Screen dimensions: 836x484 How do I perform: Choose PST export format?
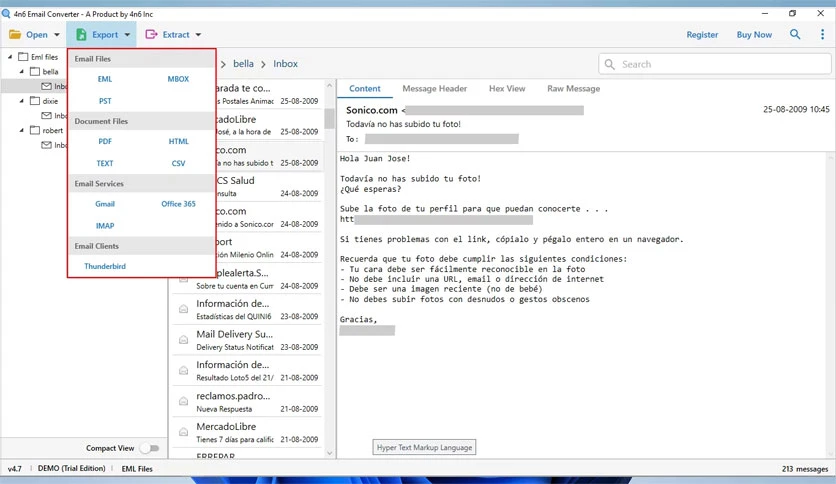click(105, 101)
